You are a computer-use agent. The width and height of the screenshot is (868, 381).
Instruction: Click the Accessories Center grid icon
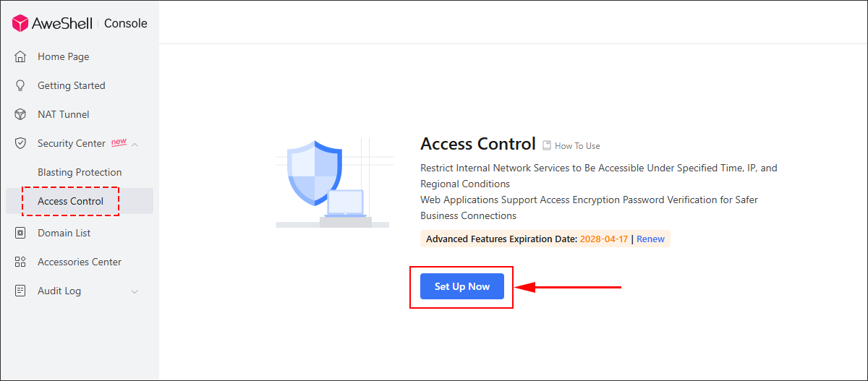[x=20, y=262]
